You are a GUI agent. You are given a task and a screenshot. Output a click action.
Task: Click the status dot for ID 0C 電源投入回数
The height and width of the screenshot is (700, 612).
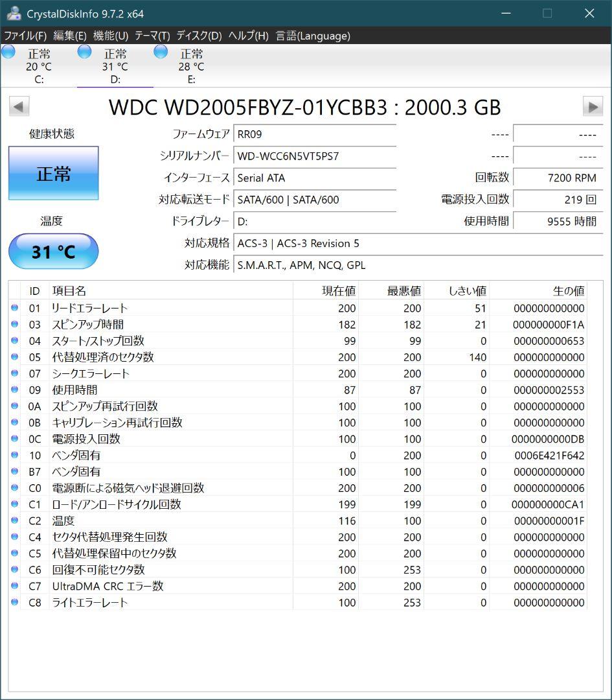pos(14,439)
